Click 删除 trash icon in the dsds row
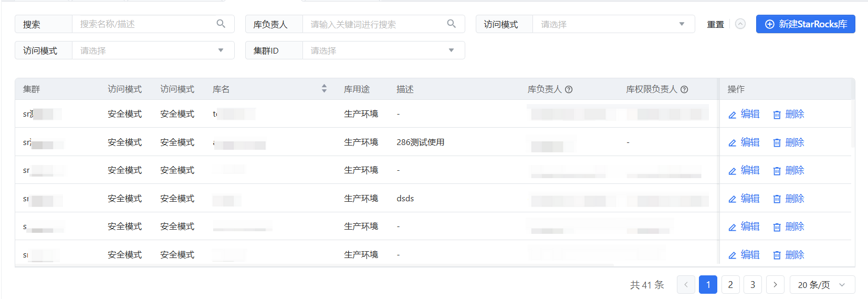The height and width of the screenshot is (299, 868). click(777, 199)
